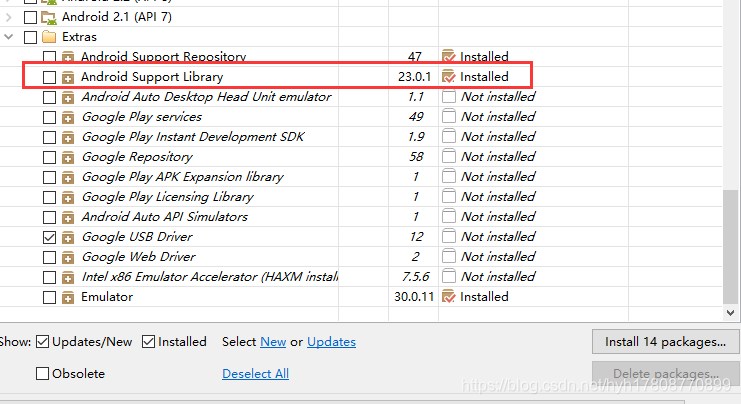741x404 pixels.
Task: Toggle the Updates/New show checkbox
Action: 43,342
